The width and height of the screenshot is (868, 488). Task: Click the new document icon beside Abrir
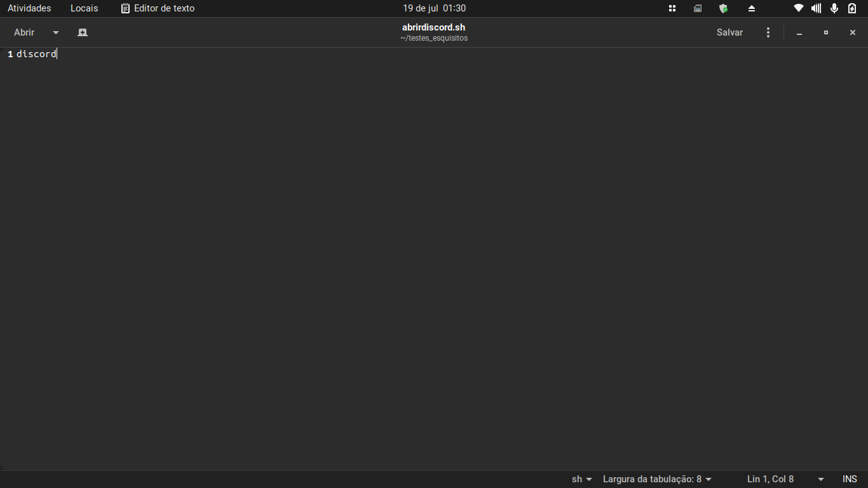[83, 32]
